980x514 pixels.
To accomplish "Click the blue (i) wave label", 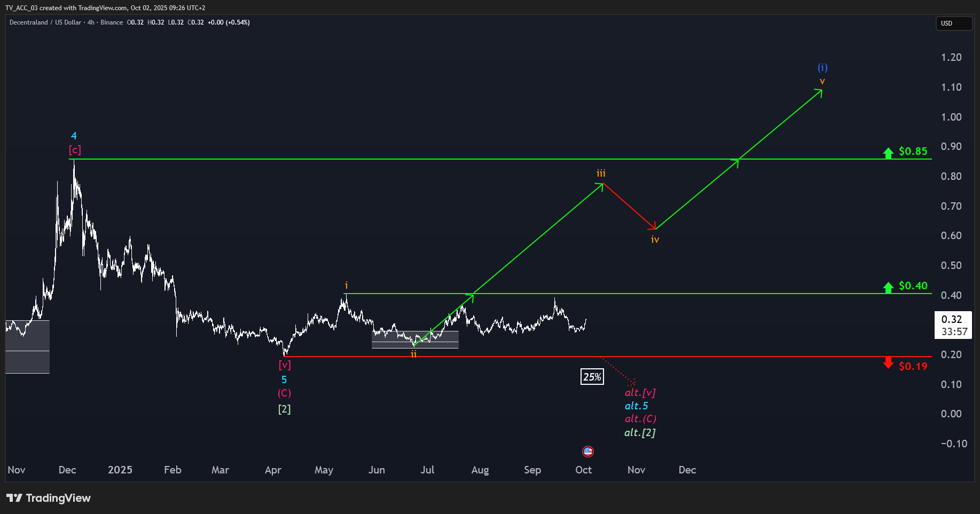I will click(x=822, y=67).
